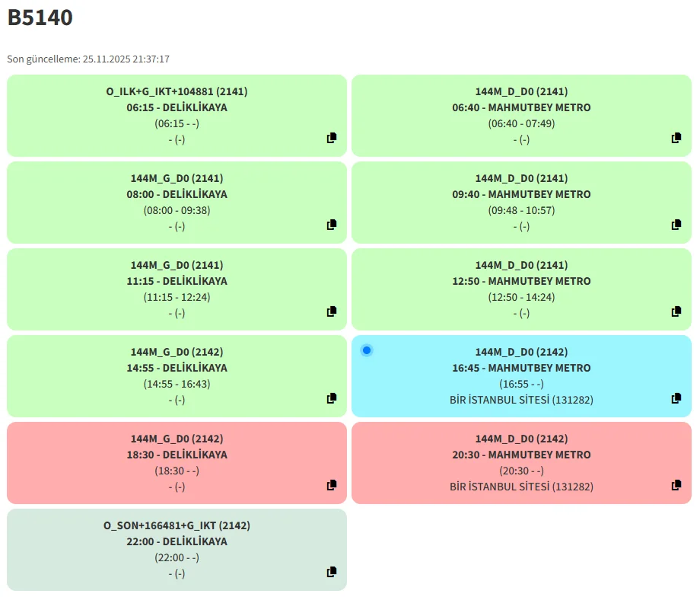Copy the 06:40 MAHMUTBEY METRO trip details

[676, 138]
